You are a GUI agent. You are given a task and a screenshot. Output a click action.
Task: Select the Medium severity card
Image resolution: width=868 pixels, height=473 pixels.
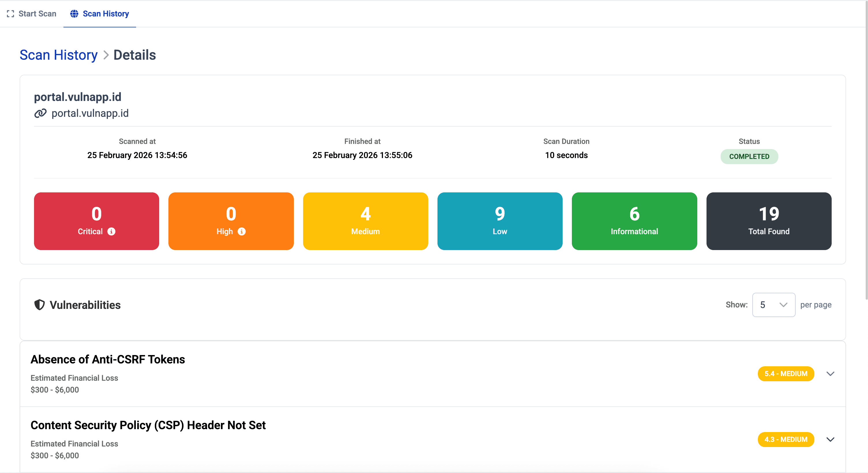pos(365,221)
